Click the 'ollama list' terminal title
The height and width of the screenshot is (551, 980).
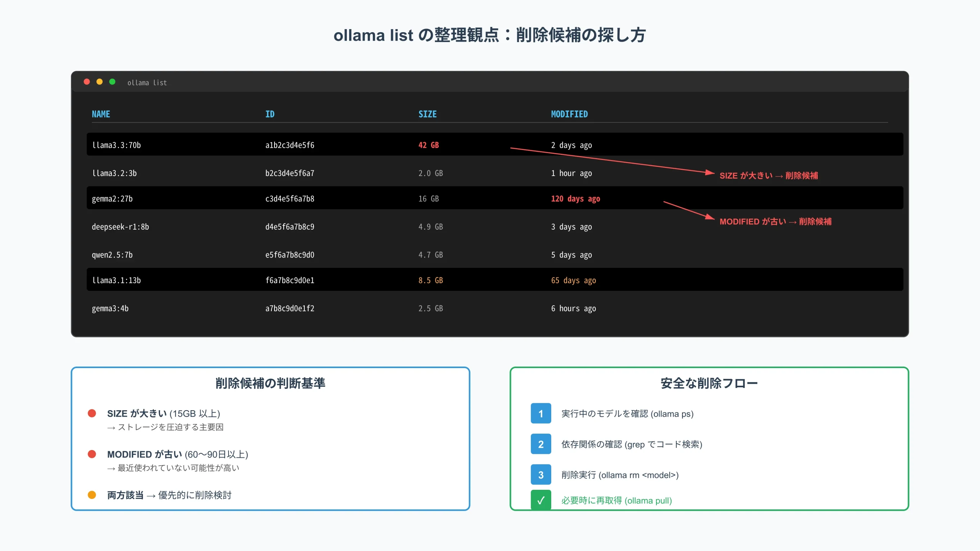pyautogui.click(x=147, y=83)
